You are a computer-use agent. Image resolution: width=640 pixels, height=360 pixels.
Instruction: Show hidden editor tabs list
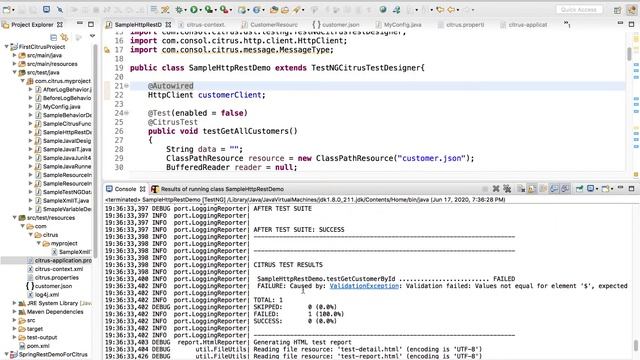click(x=567, y=24)
